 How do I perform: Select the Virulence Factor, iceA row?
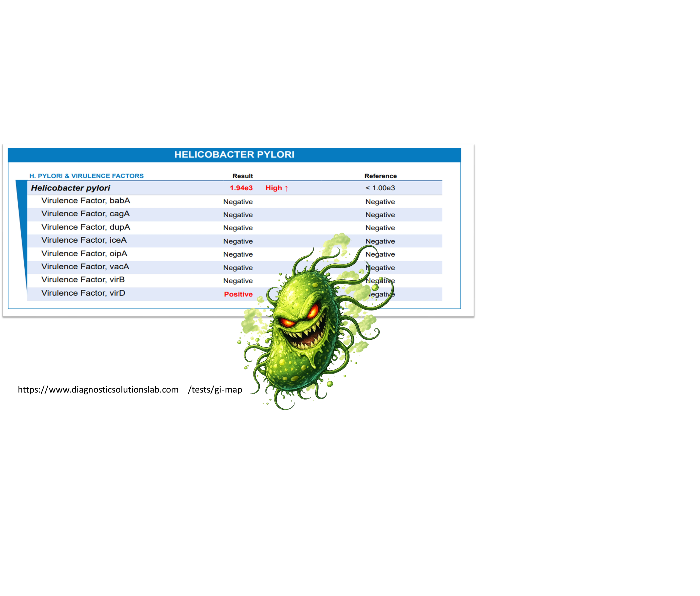[84, 240]
